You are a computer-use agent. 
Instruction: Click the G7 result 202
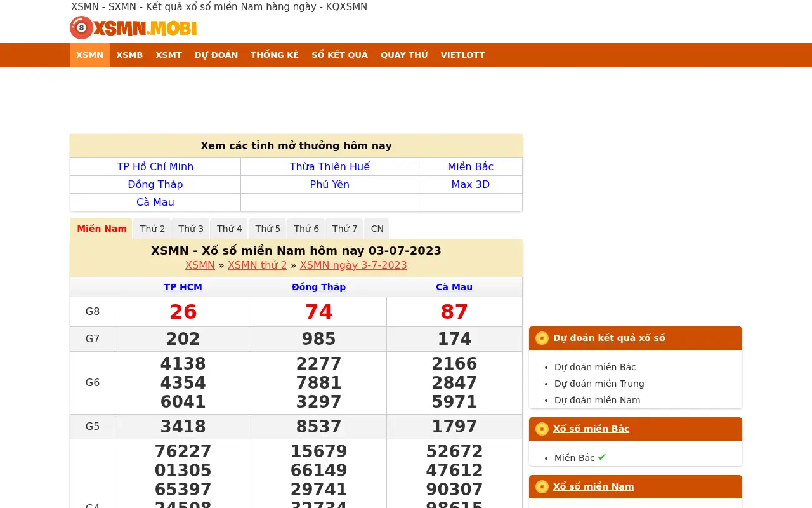point(183,339)
